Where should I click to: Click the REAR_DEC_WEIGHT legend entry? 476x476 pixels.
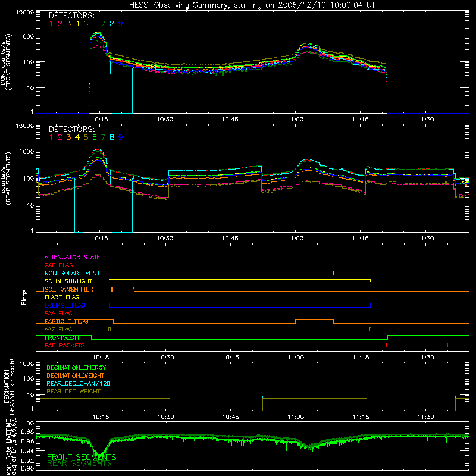coord(73,392)
